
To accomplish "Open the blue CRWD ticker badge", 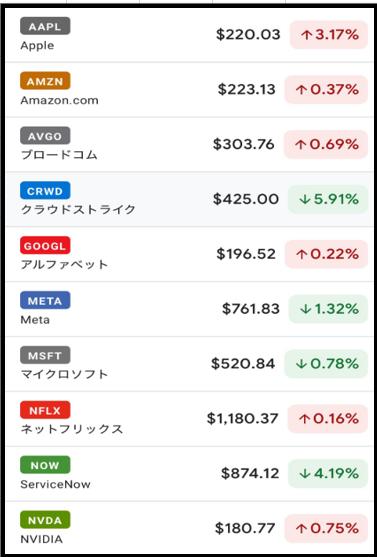I will click(45, 191).
